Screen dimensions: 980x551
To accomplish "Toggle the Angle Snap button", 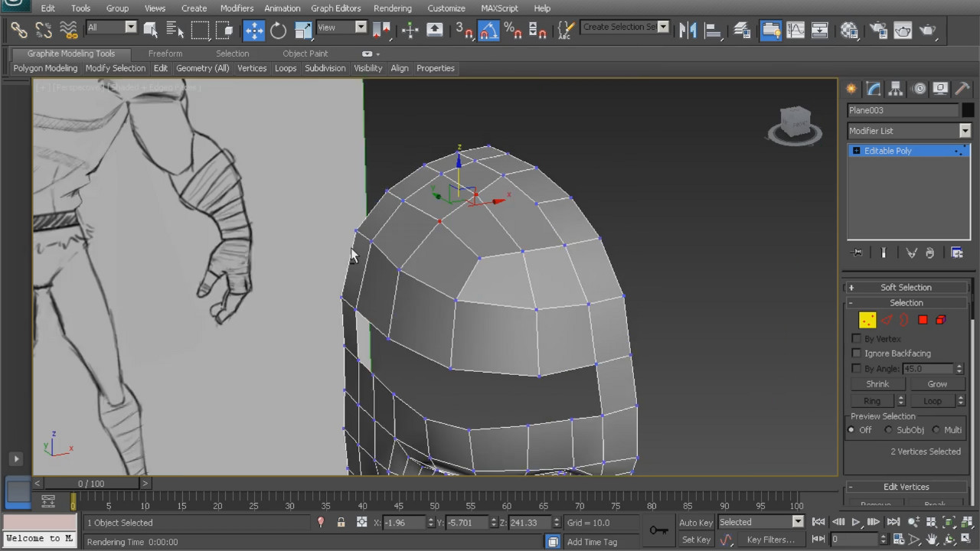I will tap(488, 30).
